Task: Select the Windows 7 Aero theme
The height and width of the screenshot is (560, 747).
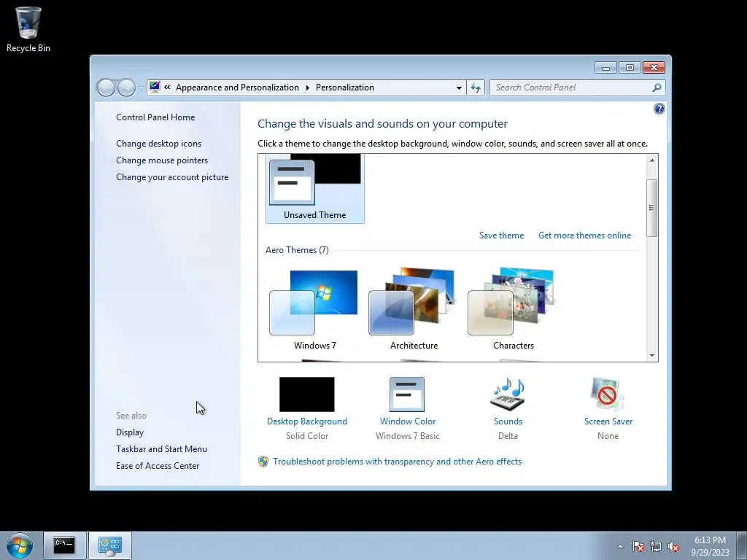Action: (315, 309)
